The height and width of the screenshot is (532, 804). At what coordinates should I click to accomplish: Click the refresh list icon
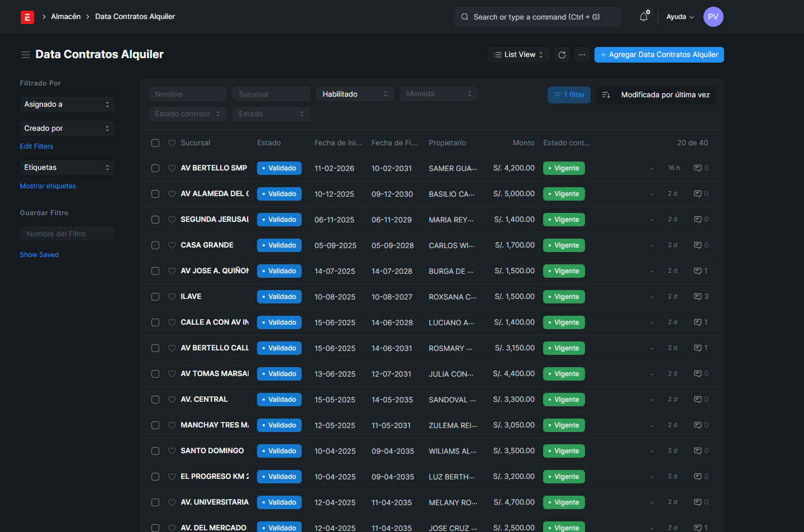pos(562,55)
